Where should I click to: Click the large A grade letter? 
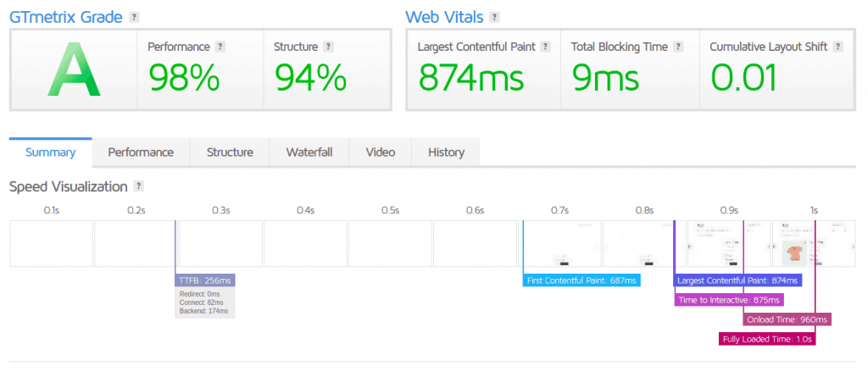click(x=74, y=69)
